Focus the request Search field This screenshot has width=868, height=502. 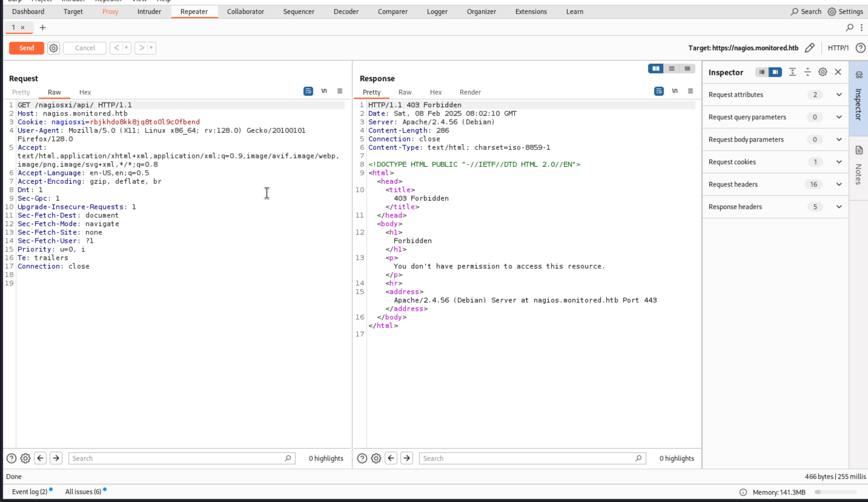click(x=182, y=458)
